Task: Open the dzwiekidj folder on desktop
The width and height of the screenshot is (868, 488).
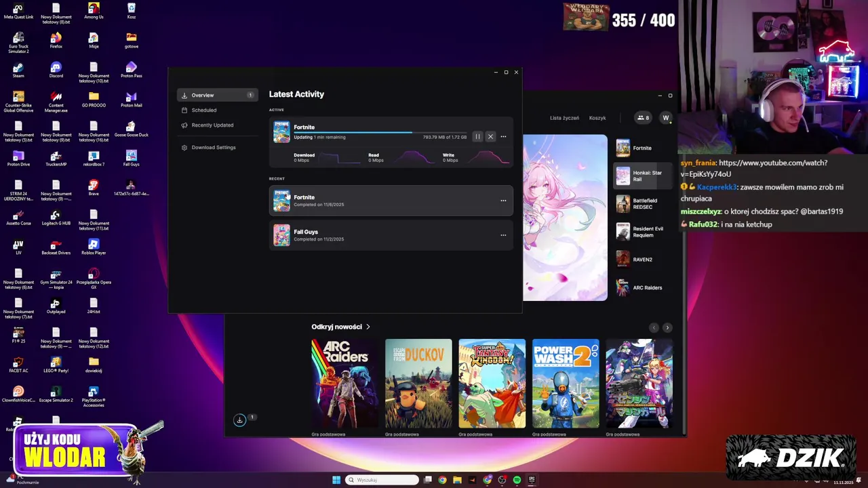Action: [94, 365]
